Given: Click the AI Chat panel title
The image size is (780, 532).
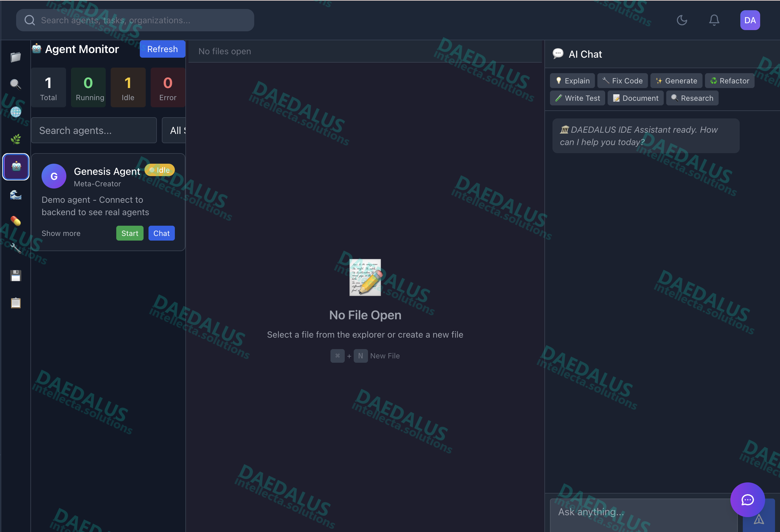Looking at the screenshot, I should pos(585,54).
